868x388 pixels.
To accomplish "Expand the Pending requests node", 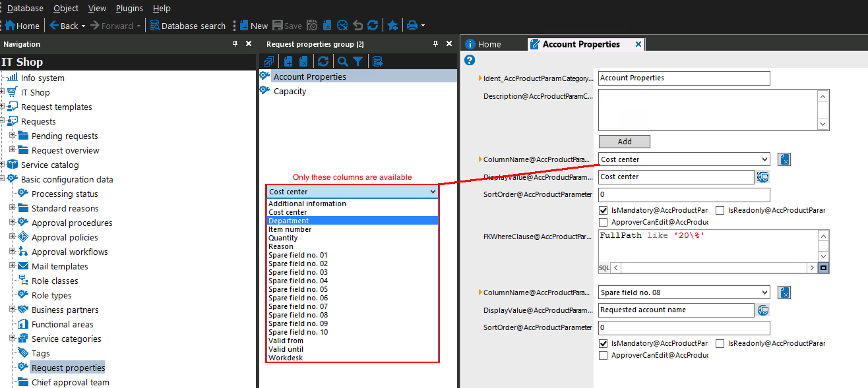I will [x=13, y=136].
